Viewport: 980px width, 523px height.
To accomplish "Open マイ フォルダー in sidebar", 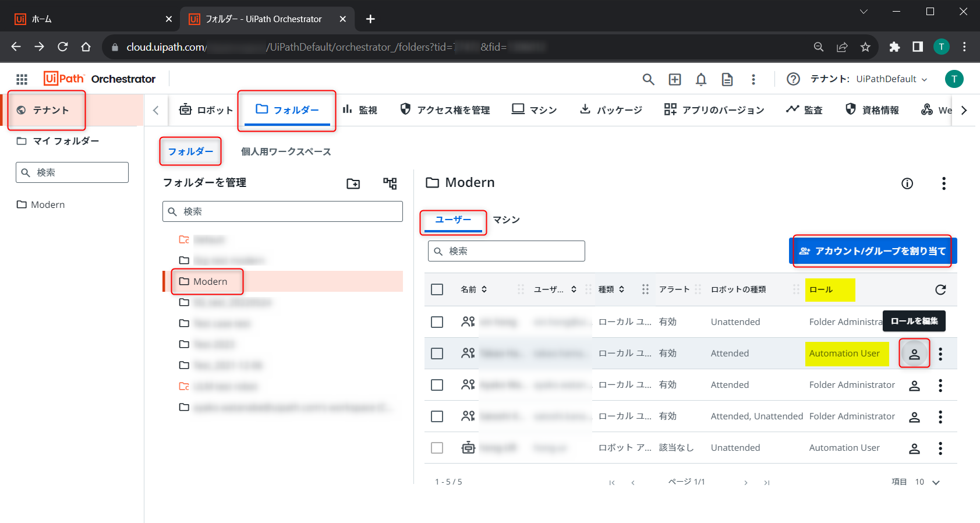I will click(x=58, y=141).
